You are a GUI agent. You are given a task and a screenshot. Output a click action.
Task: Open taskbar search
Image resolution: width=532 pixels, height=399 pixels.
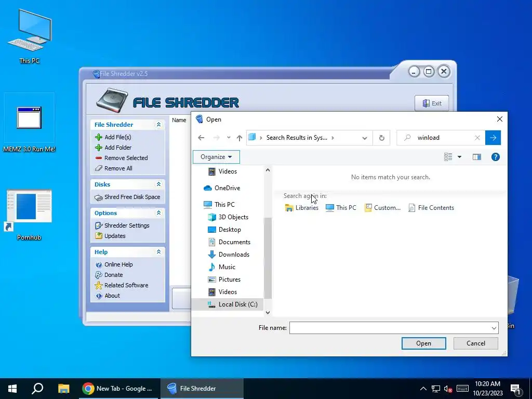click(x=37, y=389)
